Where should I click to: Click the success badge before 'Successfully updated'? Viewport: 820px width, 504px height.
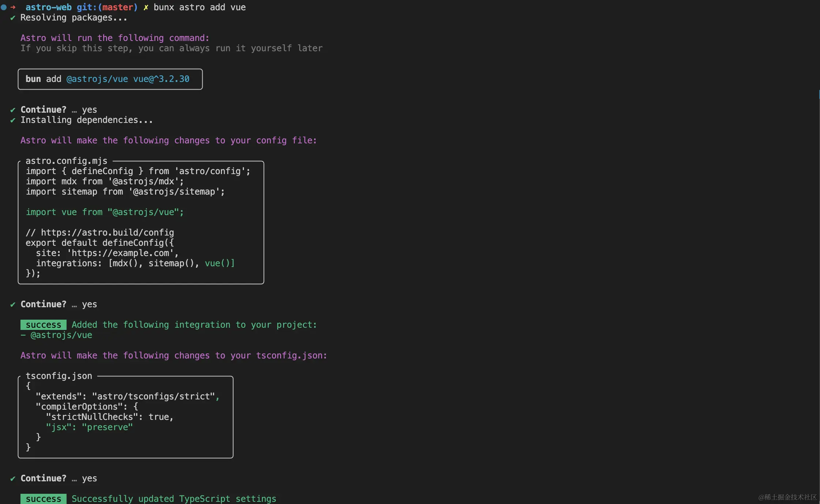tap(44, 499)
